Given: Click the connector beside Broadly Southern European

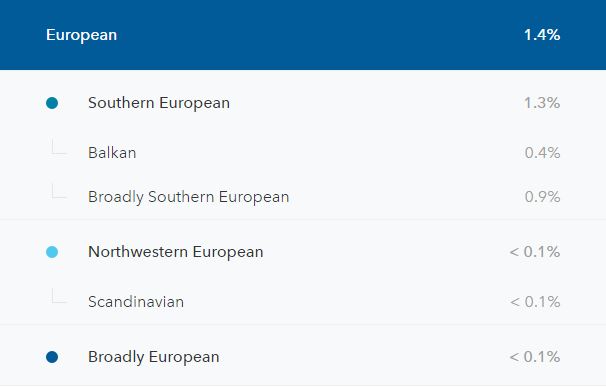Looking at the screenshot, I should click(59, 191).
